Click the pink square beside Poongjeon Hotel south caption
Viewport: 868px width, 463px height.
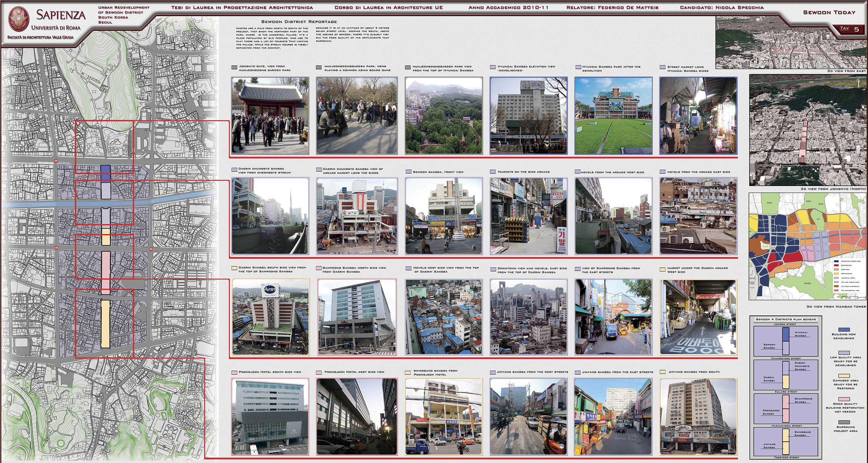235,373
